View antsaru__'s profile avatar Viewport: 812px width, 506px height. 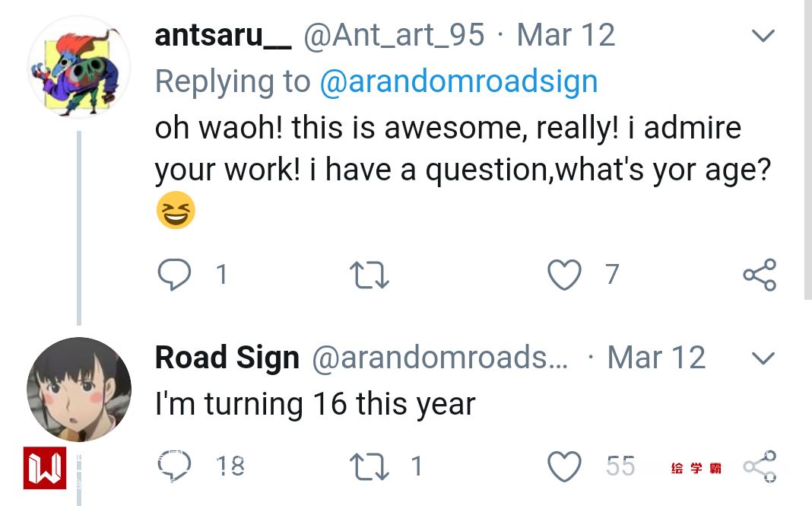point(78,67)
